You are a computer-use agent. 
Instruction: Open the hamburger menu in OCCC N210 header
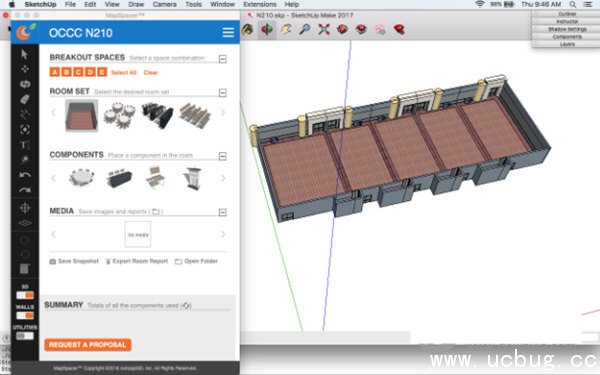coord(228,33)
